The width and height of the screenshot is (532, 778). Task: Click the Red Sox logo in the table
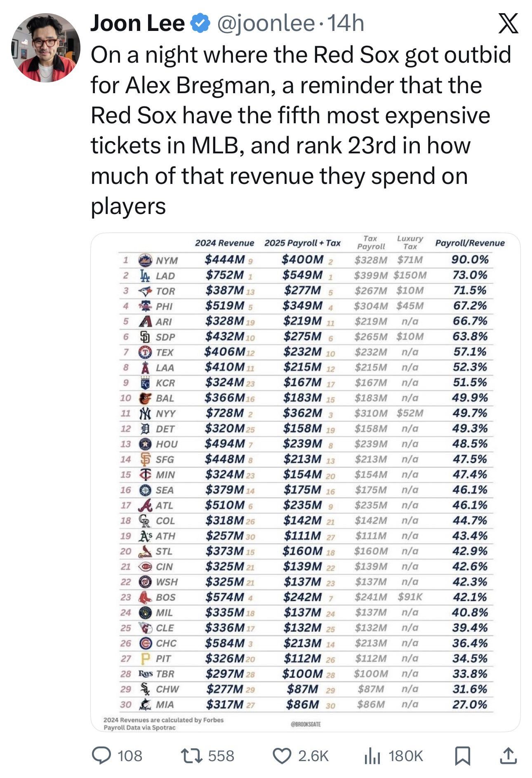145,597
